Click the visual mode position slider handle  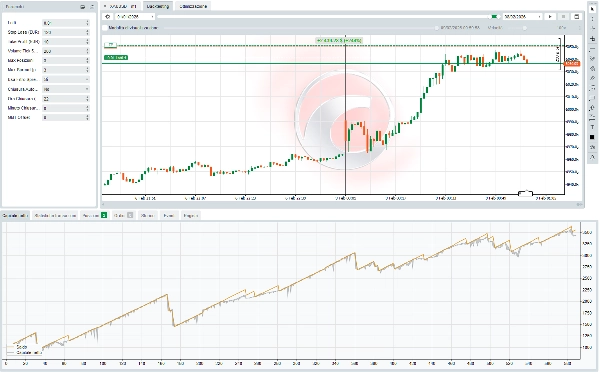point(437,28)
